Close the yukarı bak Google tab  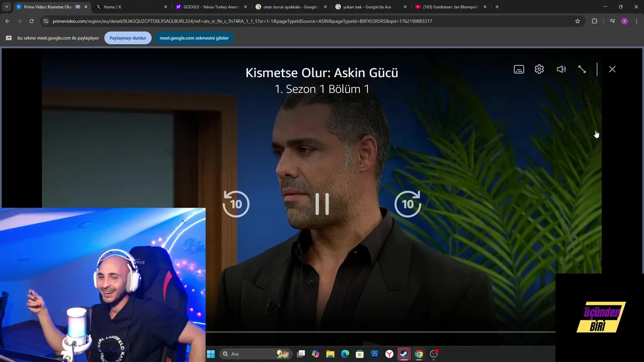405,7
